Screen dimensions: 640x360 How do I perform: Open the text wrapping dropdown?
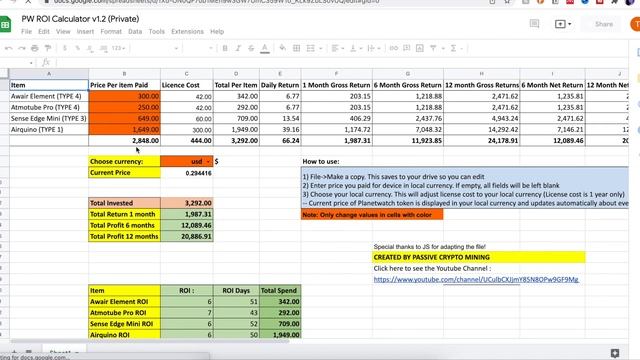(x=373, y=48)
